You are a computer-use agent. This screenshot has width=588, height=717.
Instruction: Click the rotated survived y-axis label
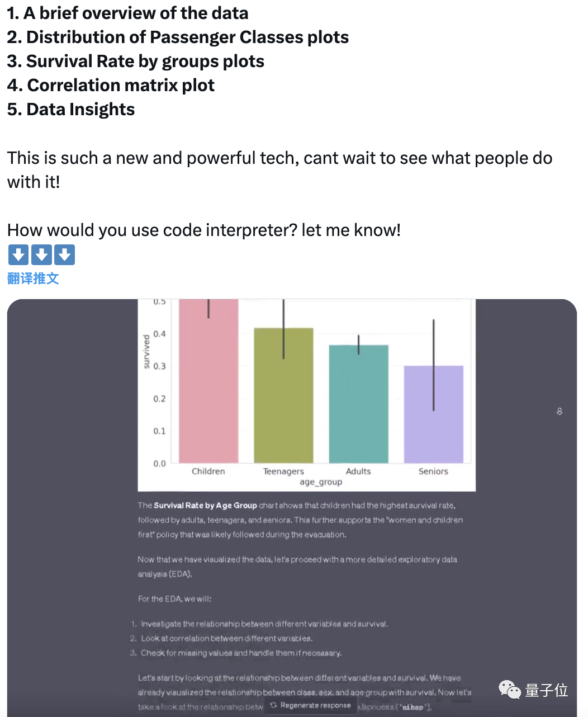pyautogui.click(x=146, y=352)
